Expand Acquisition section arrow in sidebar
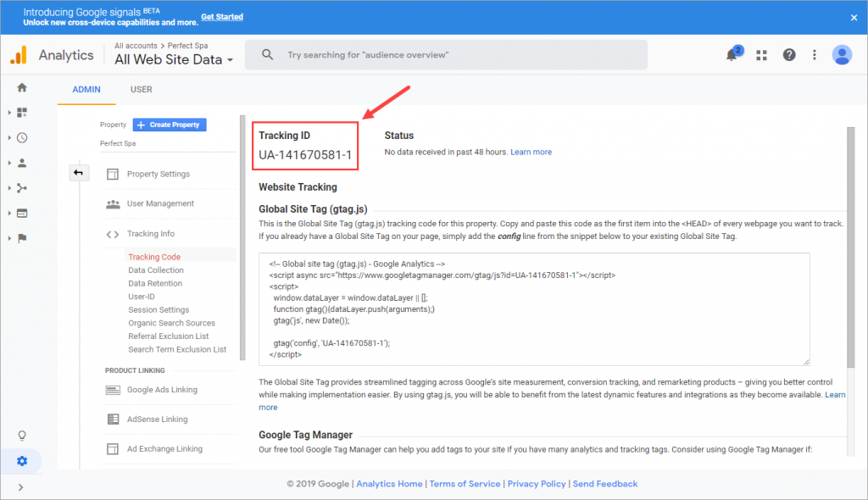 point(9,187)
